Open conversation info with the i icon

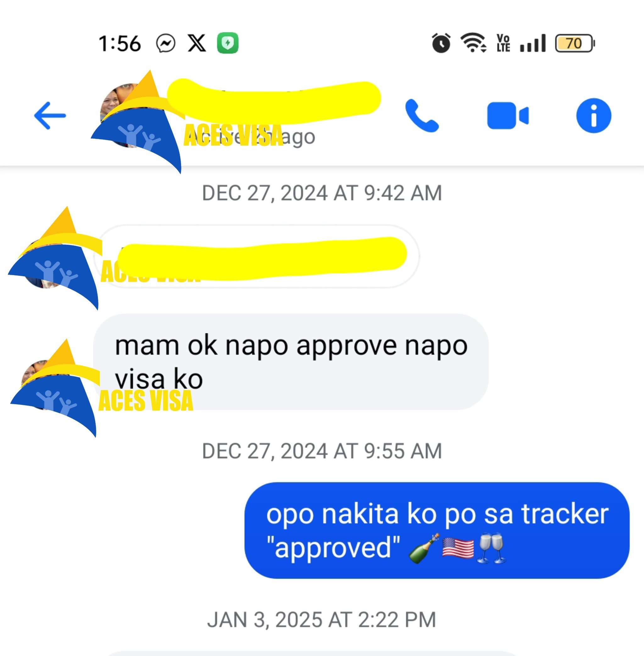[x=594, y=116]
